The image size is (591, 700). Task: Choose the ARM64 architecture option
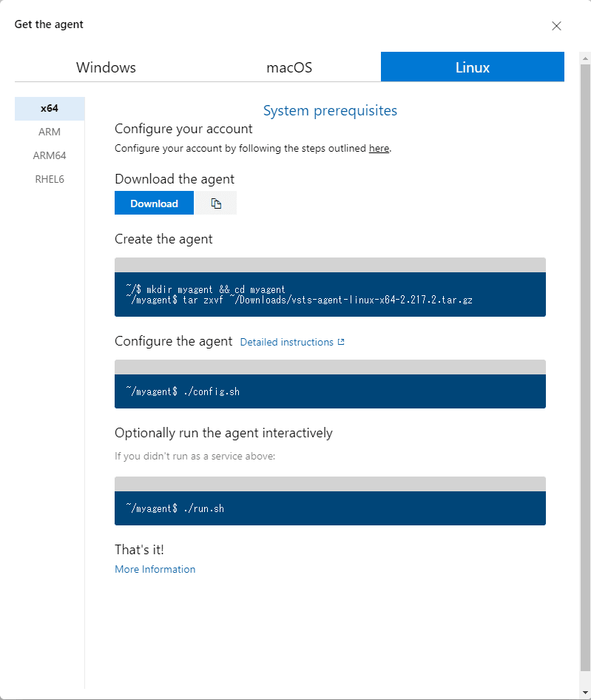(x=50, y=155)
